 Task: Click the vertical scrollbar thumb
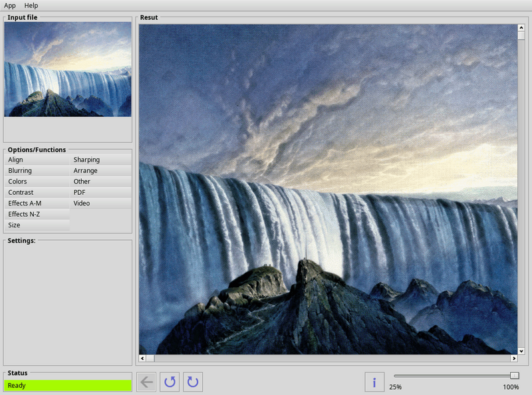[x=521, y=35]
